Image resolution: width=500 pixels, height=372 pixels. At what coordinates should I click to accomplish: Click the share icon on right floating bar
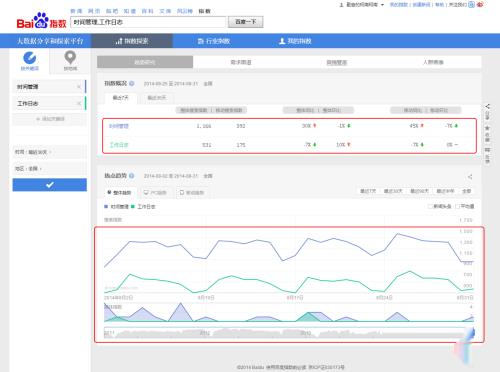pyautogui.click(x=487, y=107)
